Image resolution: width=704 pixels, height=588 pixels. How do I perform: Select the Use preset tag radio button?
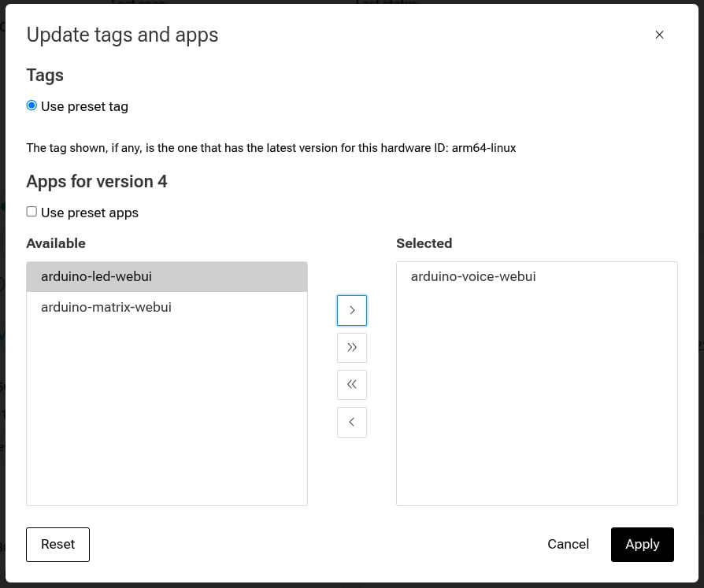point(31,105)
